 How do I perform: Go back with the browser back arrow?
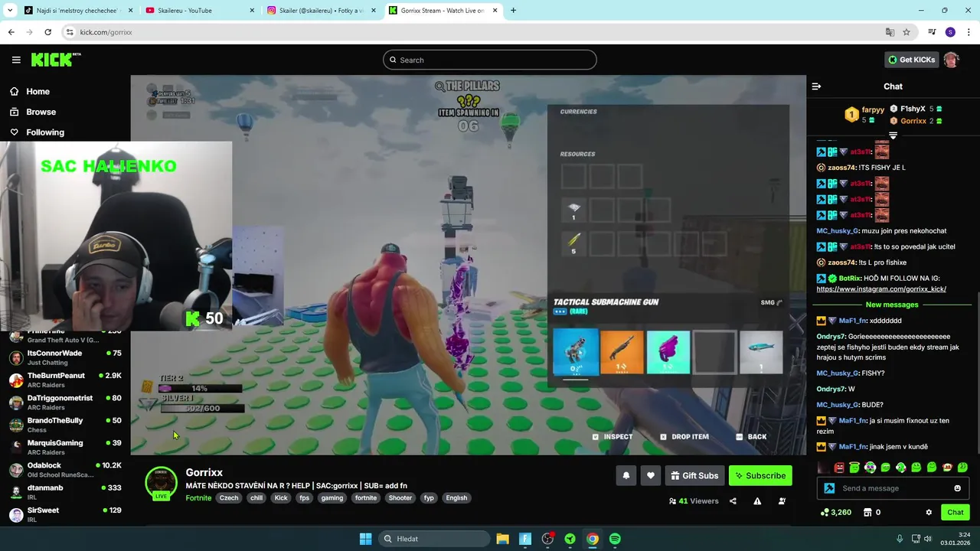point(11,32)
